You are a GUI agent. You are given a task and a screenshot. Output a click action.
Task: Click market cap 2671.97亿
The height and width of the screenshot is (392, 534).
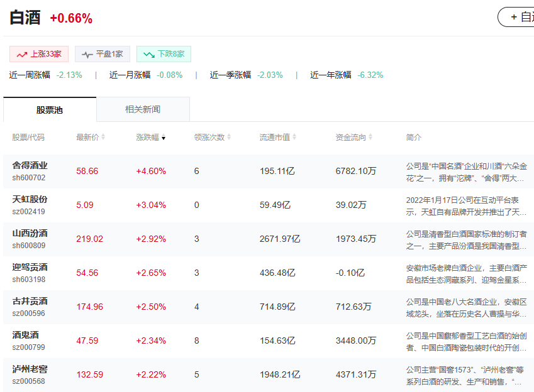pyautogui.click(x=280, y=239)
